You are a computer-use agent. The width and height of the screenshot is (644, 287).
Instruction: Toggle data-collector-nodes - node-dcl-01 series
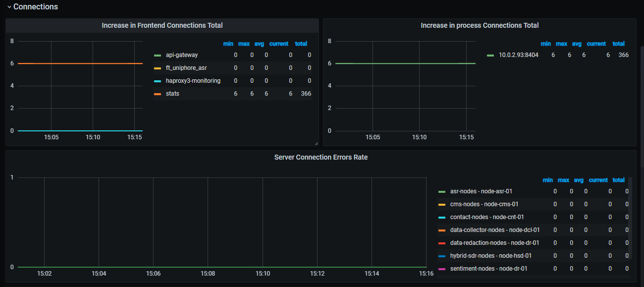(x=495, y=230)
